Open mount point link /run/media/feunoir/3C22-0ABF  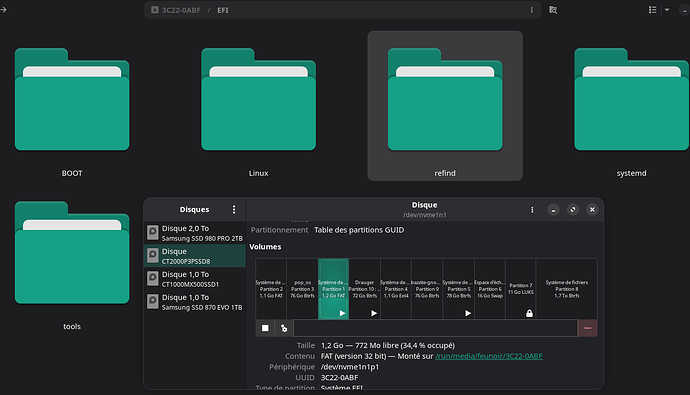[x=488, y=356]
